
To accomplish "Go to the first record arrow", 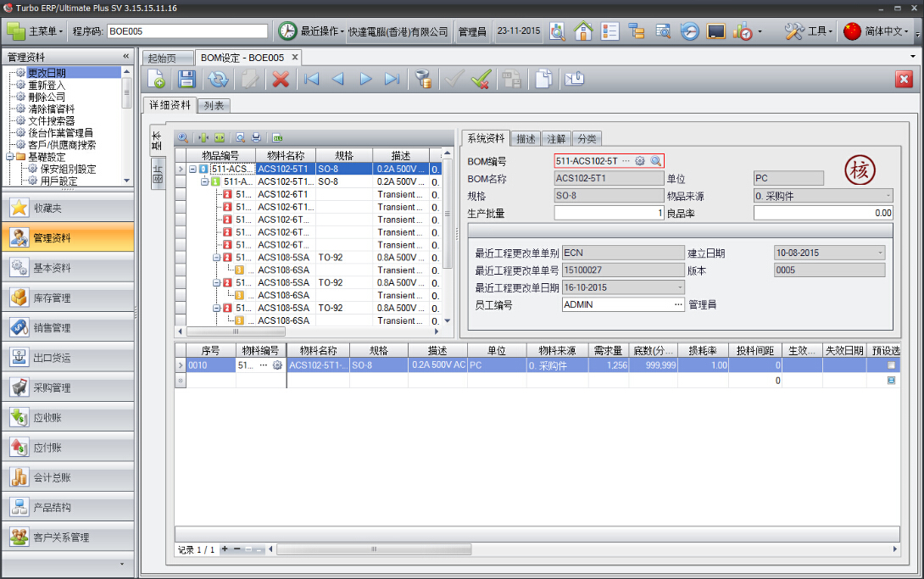I will (311, 79).
